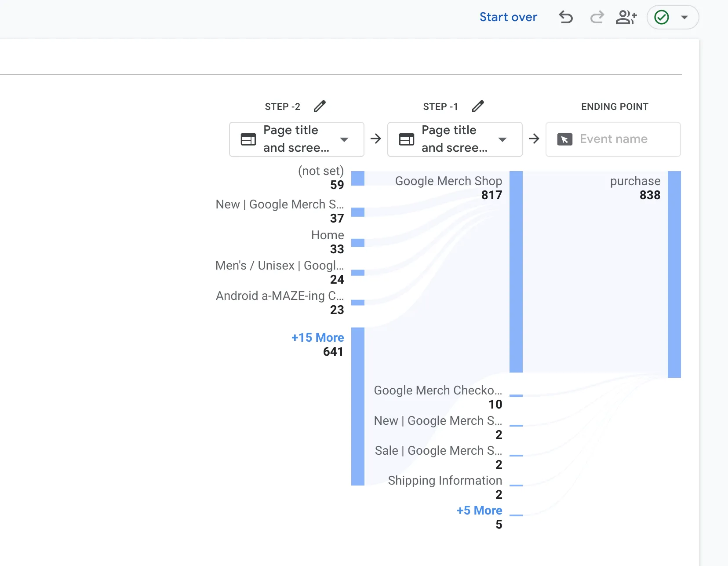The height and width of the screenshot is (566, 728).
Task: Select the purchase node bar
Action: tap(674, 274)
